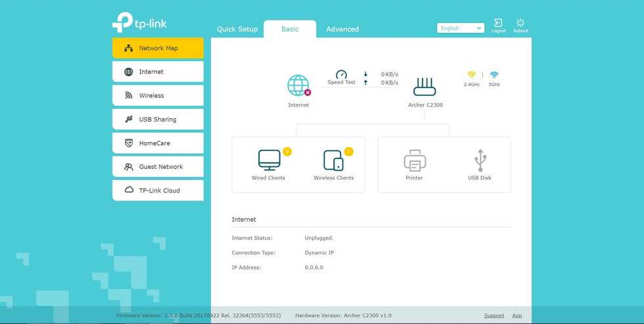Click the Support link in footer
Screen dimensions: 644x324
494,315
